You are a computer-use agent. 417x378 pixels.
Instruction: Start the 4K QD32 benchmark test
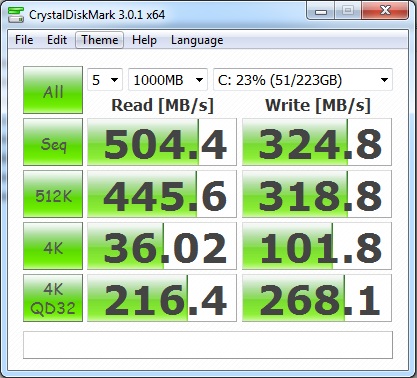coord(53,298)
